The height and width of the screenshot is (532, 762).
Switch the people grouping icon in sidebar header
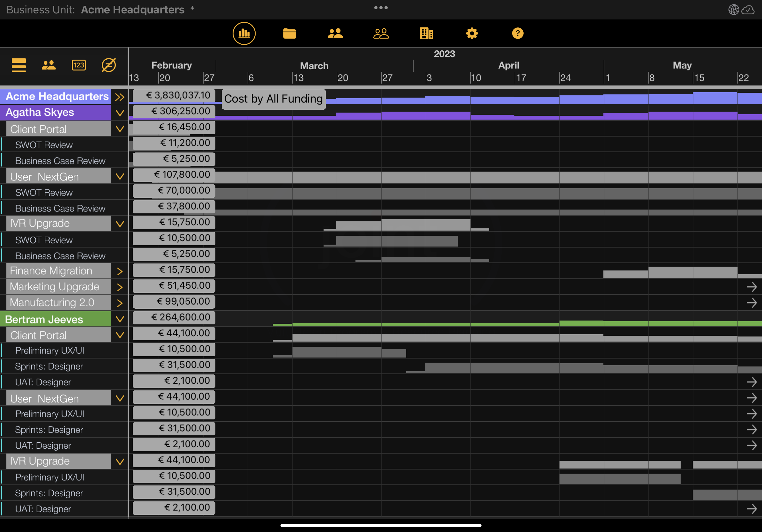[49, 65]
